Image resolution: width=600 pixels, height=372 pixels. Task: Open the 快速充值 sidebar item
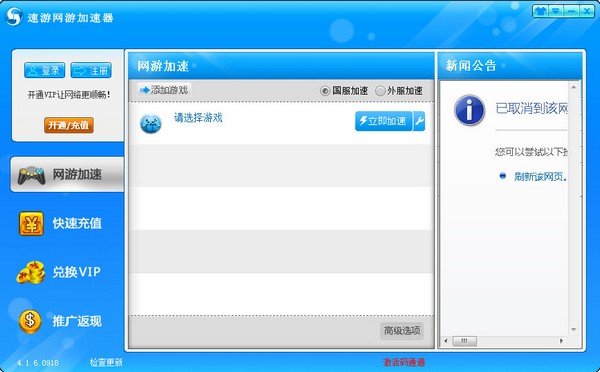(60, 223)
